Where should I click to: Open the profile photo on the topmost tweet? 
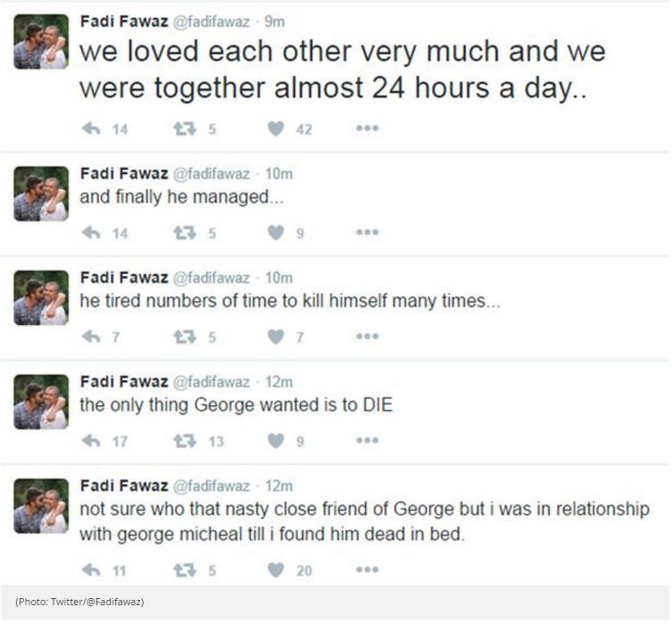(x=41, y=41)
